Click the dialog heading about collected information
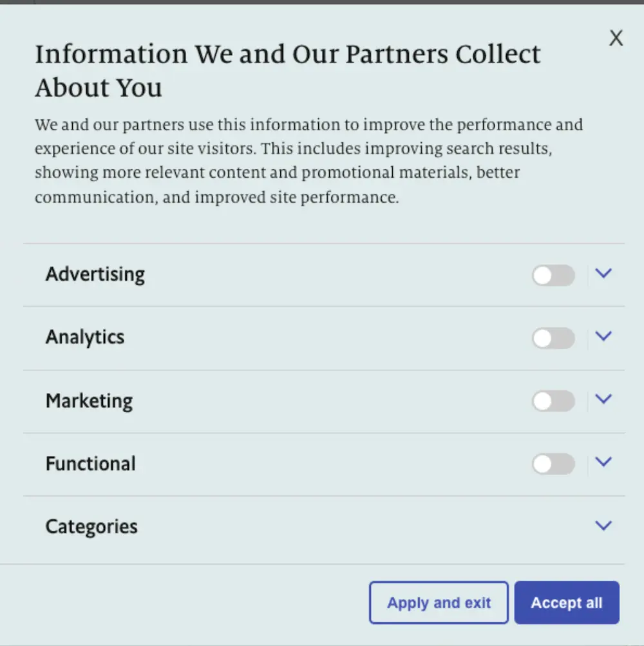The width and height of the screenshot is (644, 646). 287,71
